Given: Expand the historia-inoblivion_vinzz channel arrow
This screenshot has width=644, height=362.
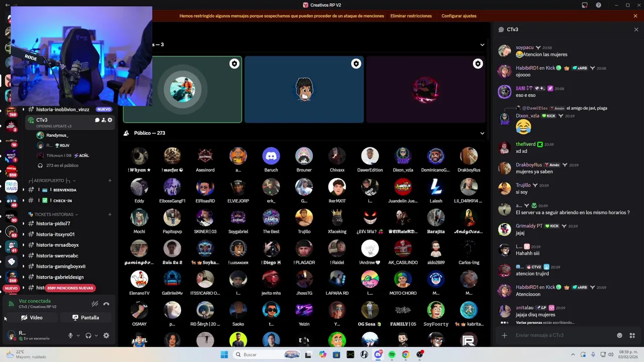Looking at the screenshot, I should tap(23, 110).
